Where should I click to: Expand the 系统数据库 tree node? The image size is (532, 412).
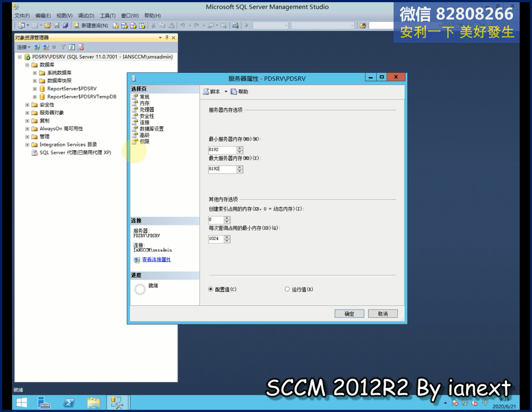(35, 72)
